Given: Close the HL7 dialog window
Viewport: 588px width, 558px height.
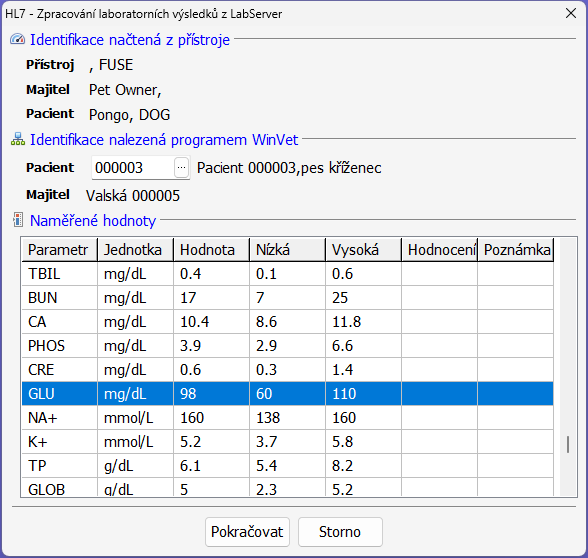Looking at the screenshot, I should (571, 14).
